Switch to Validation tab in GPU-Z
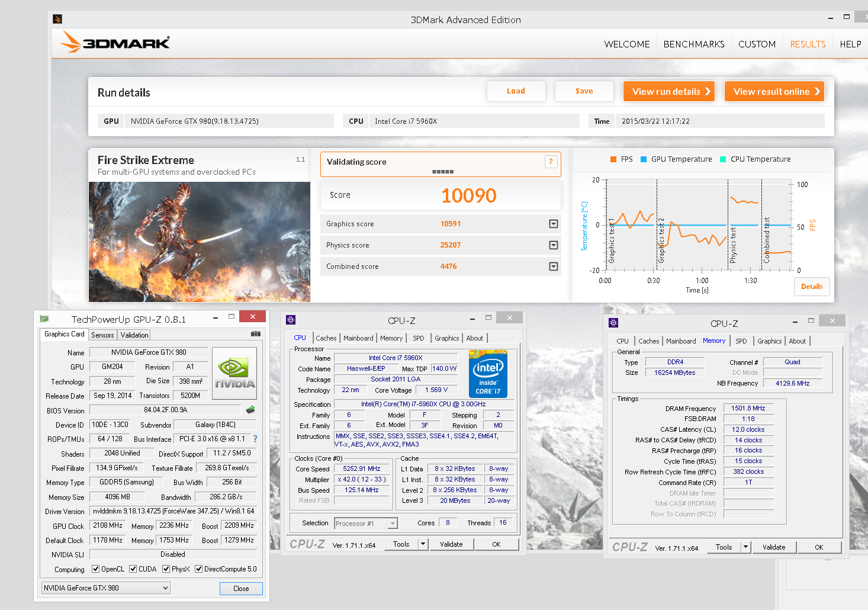Screen dimensions: 868x610 point(134,335)
